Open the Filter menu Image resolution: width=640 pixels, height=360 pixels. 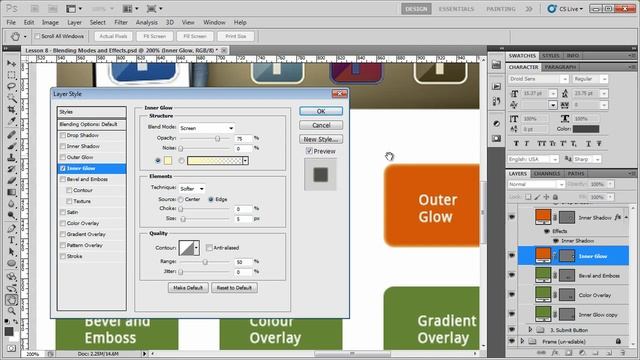121,22
